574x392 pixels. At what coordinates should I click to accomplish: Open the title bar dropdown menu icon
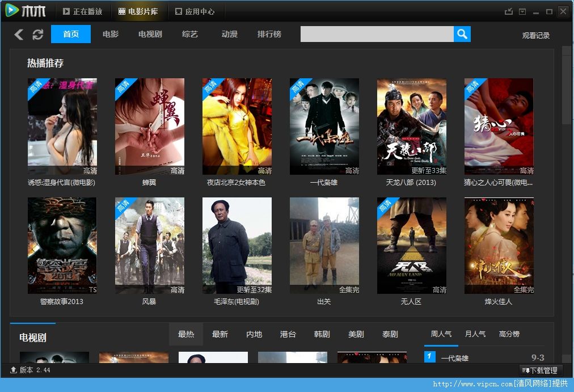(522, 12)
